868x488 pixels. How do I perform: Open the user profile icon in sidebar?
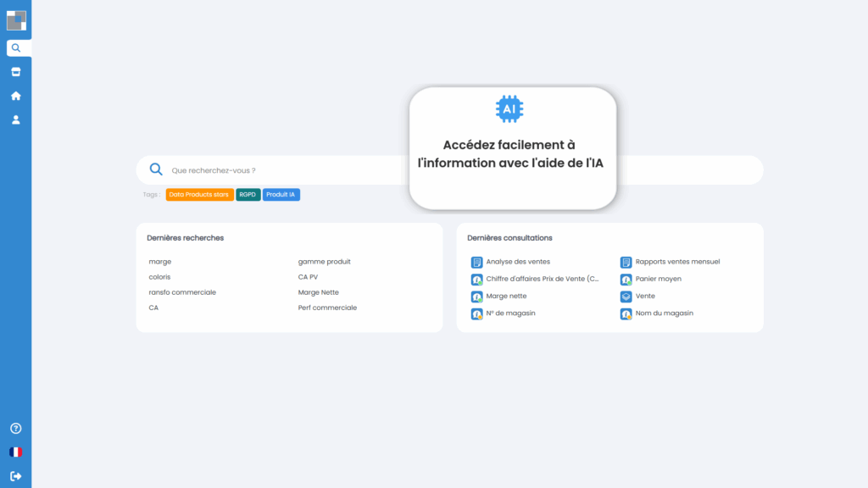[x=15, y=119]
